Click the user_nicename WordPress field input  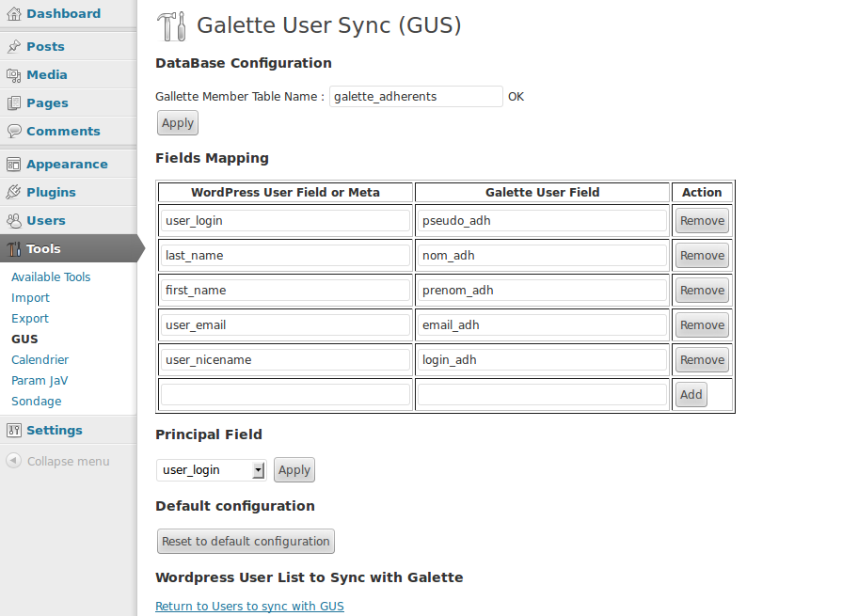pos(285,360)
